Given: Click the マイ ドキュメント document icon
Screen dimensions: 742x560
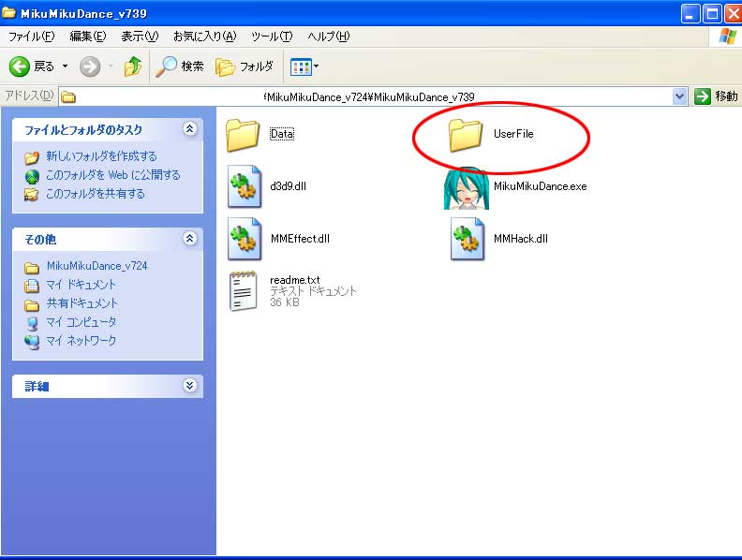Looking at the screenshot, I should [x=32, y=286].
